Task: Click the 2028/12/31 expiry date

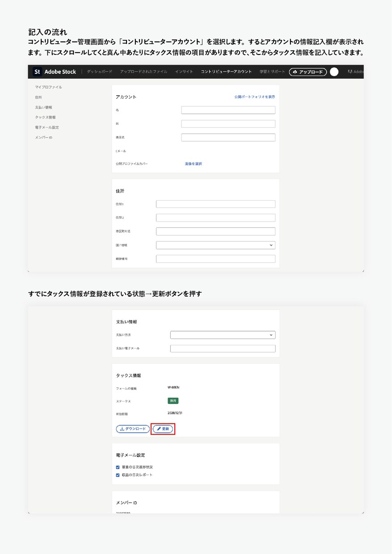Action: [x=175, y=413]
